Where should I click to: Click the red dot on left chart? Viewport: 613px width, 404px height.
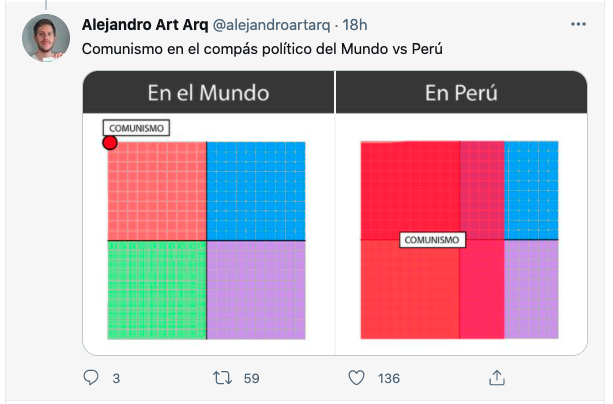click(x=110, y=143)
